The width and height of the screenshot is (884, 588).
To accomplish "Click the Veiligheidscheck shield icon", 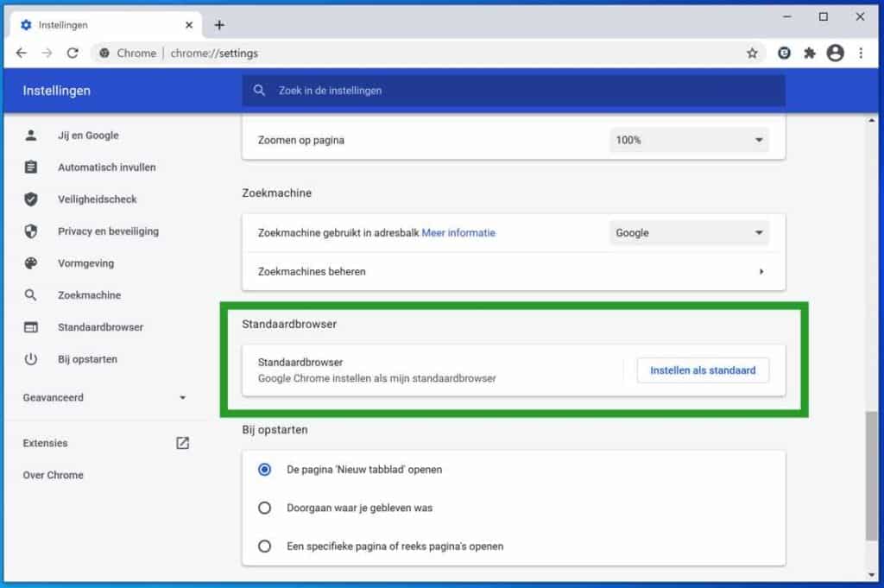I will [31, 199].
